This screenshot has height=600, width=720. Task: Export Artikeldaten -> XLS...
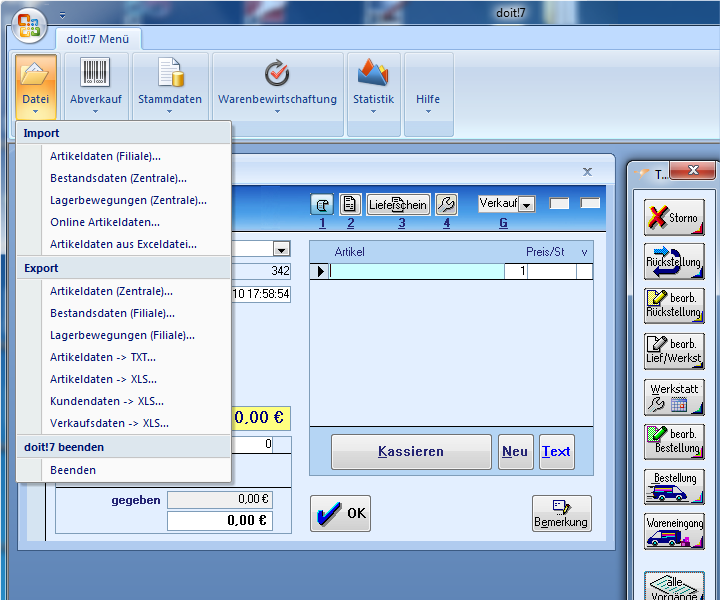pos(123,379)
